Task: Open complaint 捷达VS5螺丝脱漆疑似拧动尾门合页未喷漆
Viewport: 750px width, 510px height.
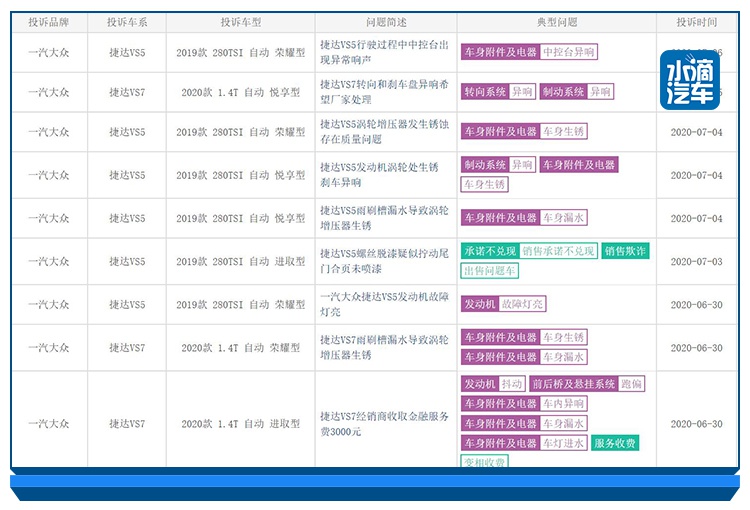Action: click(x=385, y=261)
